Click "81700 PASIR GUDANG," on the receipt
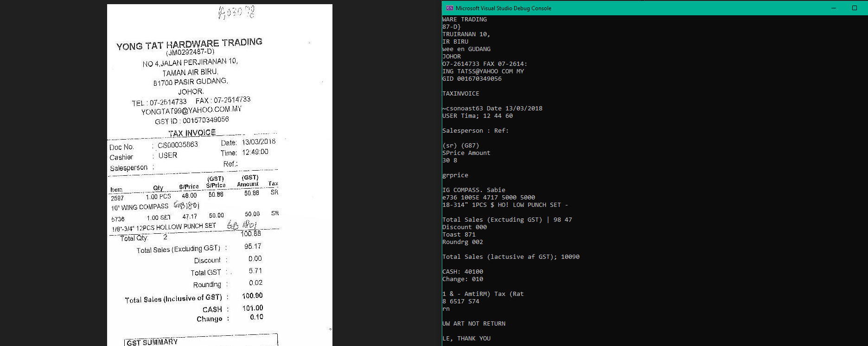868x346 pixels. (191, 82)
